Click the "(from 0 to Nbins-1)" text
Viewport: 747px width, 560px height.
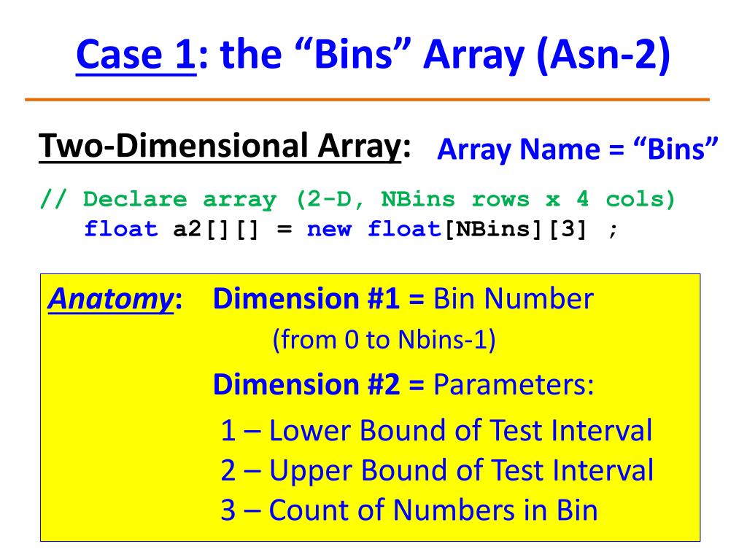[x=384, y=340]
